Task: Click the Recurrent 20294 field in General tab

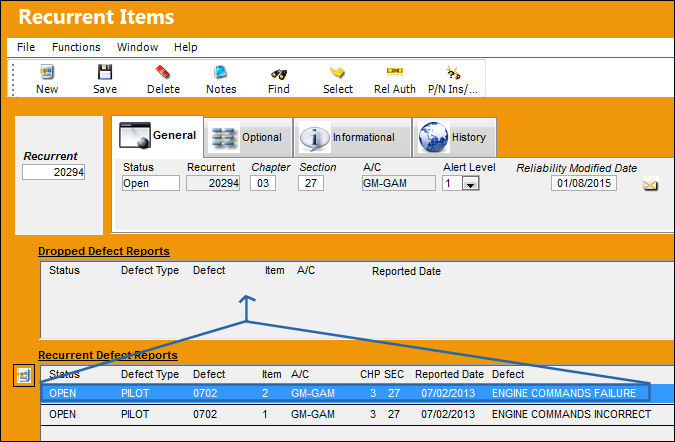Action: coord(213,183)
